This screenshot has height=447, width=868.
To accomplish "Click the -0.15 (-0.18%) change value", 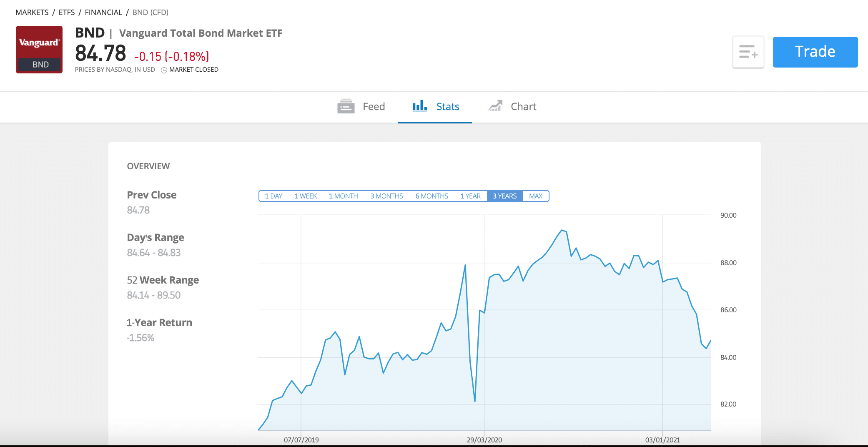I will pyautogui.click(x=171, y=56).
